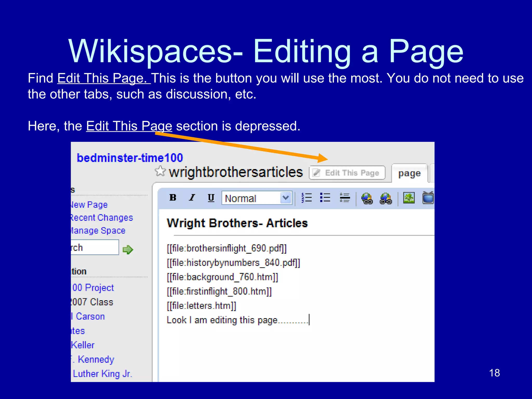Click the background_760.htm file line
532x399 pixels.
click(x=222, y=277)
